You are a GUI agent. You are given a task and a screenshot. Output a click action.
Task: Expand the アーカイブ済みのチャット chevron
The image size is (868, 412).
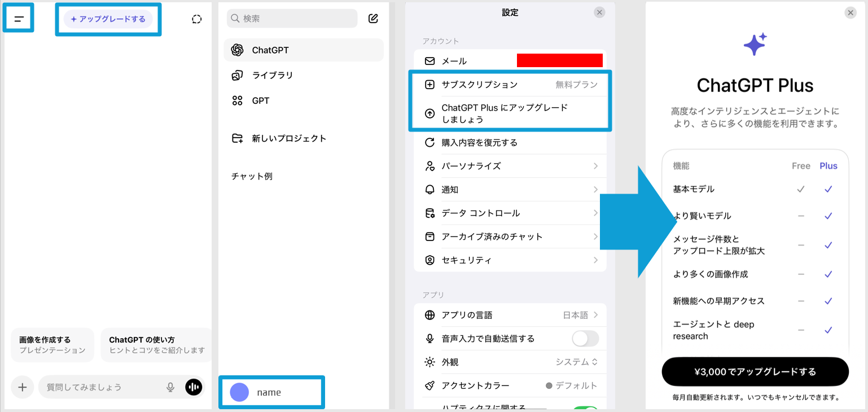596,236
